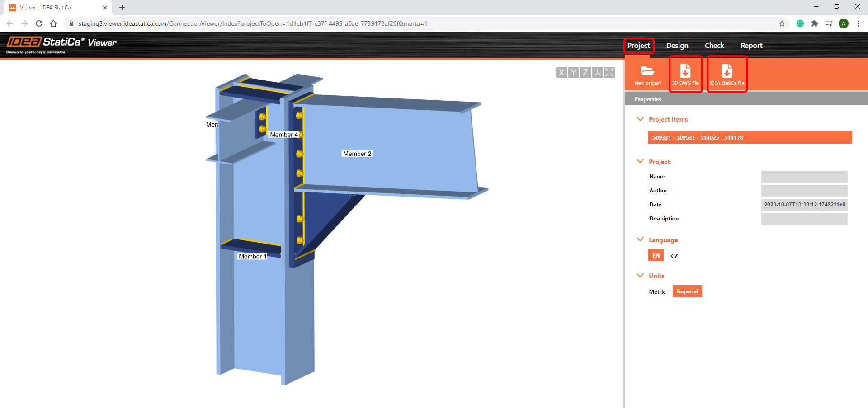The width and height of the screenshot is (868, 408).
Task: Select project item 509331 - 509531 - 514025 - 514178
Action: [x=750, y=138]
